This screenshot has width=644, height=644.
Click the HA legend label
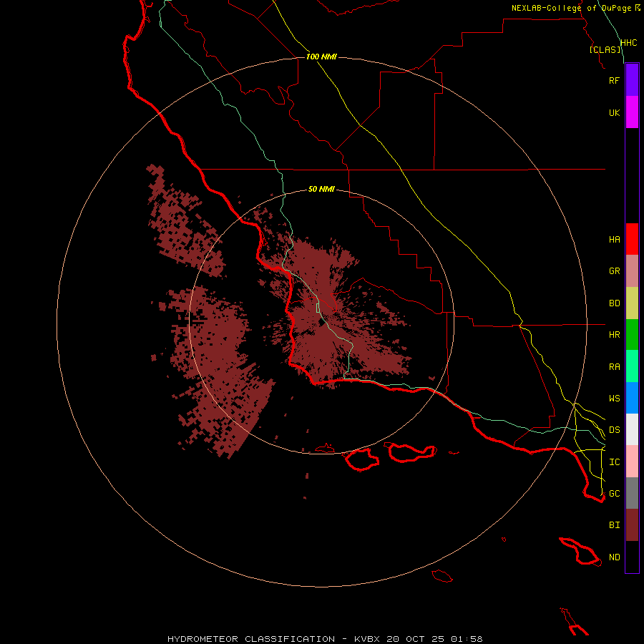(614, 240)
